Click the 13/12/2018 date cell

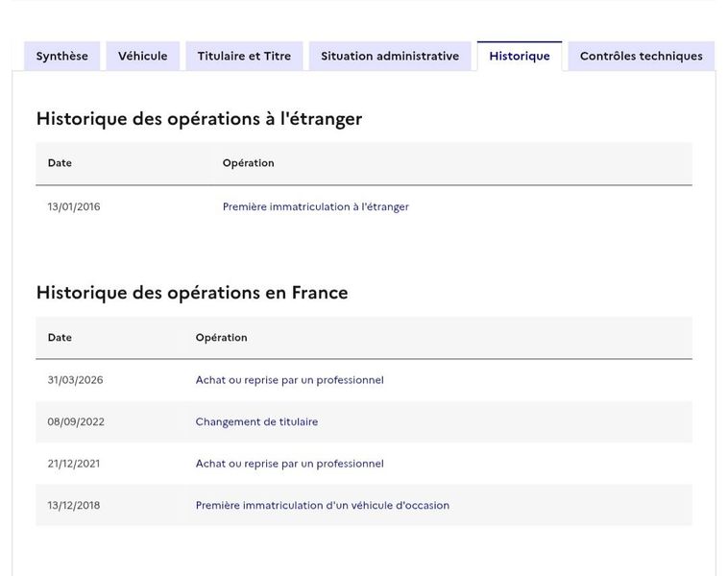click(74, 506)
